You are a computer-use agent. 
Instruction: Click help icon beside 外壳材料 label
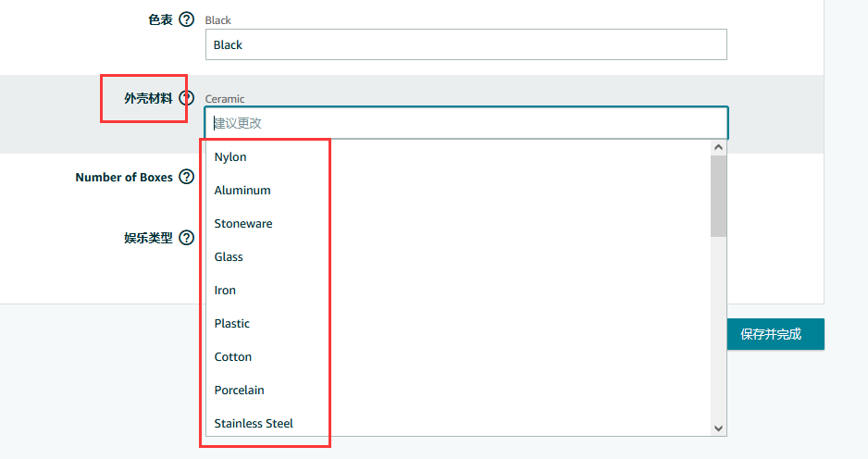(186, 98)
